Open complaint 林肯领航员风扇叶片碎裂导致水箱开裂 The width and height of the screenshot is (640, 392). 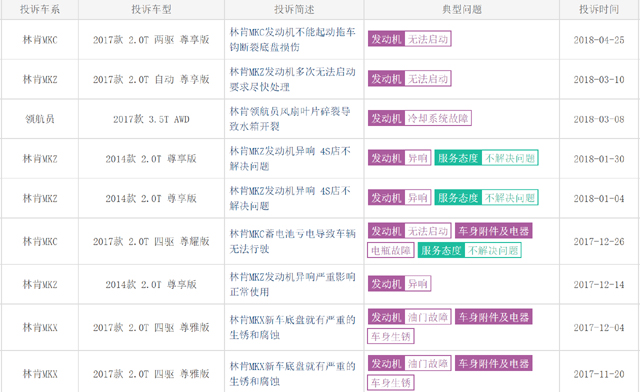click(x=290, y=119)
